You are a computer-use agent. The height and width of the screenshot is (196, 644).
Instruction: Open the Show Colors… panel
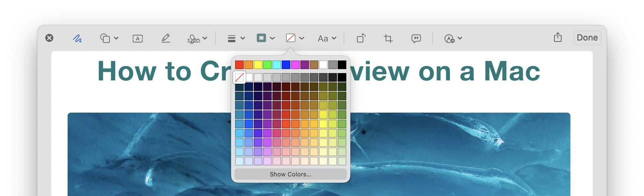click(290, 174)
